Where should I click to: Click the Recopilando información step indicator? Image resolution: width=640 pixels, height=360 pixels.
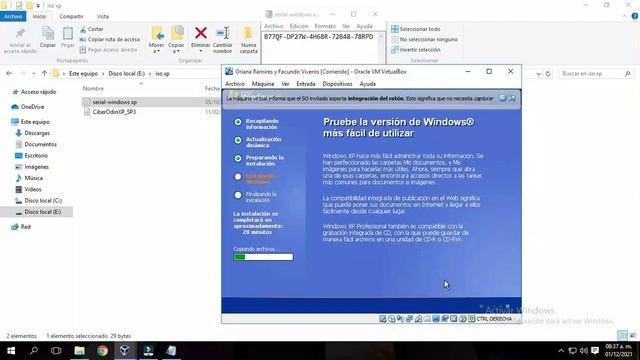click(x=238, y=122)
